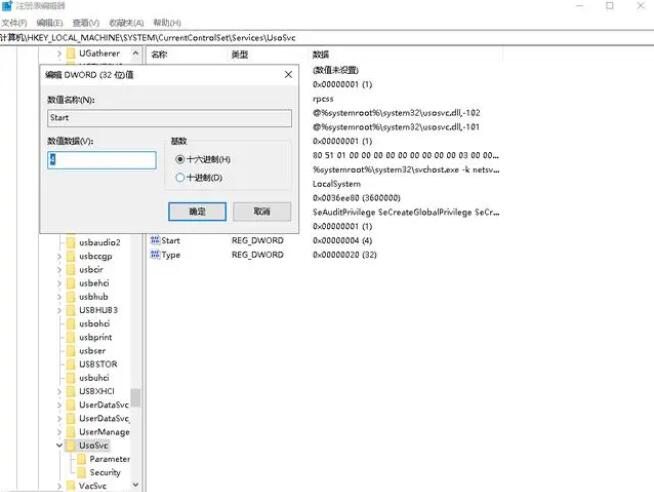Click the registry path address bar

click(x=327, y=38)
